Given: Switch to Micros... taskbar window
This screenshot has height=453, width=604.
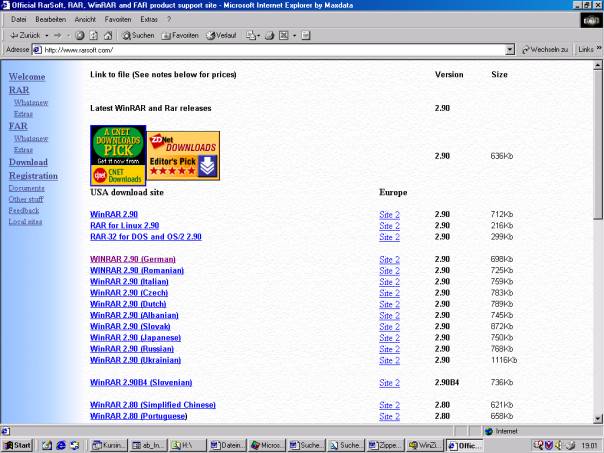Looking at the screenshot, I should [x=267, y=445].
